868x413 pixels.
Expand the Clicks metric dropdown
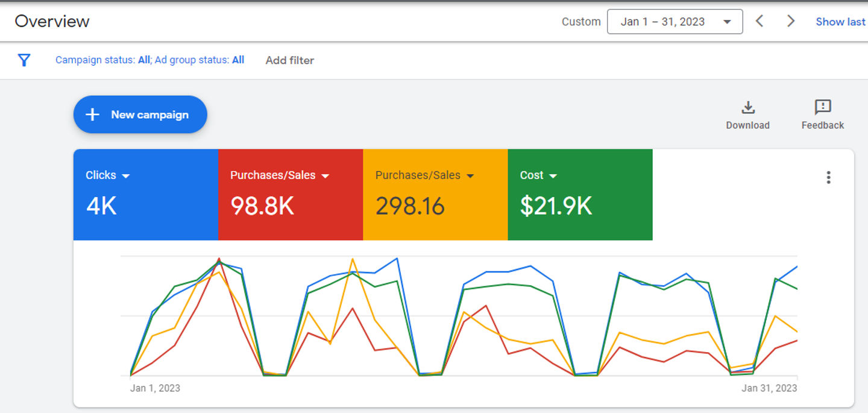tap(126, 176)
